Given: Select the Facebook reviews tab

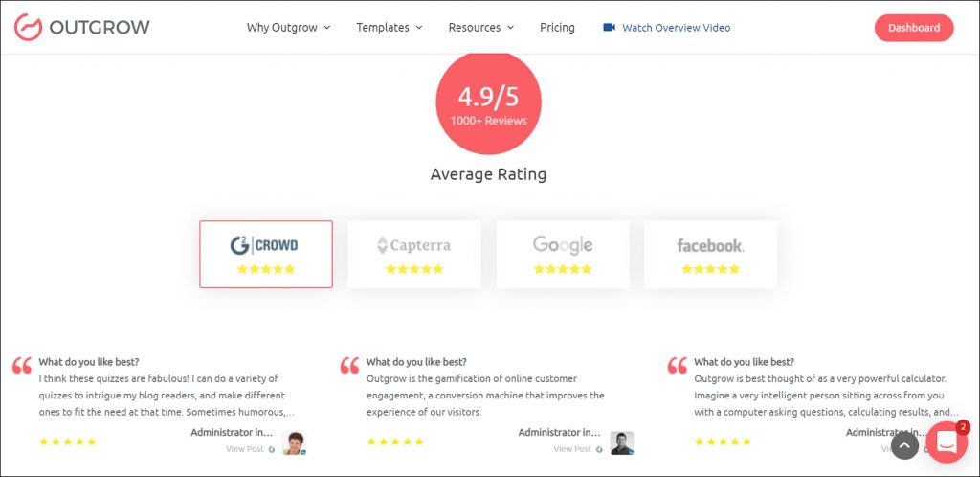Looking at the screenshot, I should (x=710, y=254).
